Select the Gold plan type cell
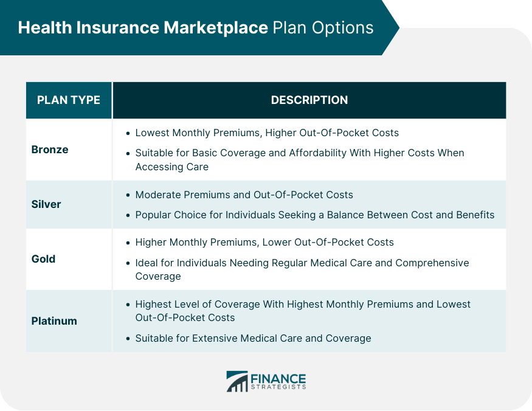Viewport: 532px width, 411px height. (43, 259)
